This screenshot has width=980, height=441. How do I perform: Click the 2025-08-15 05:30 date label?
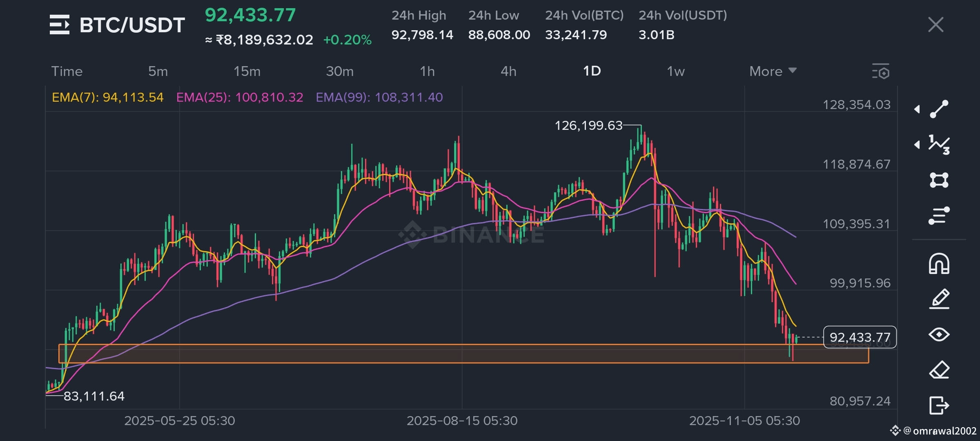(462, 421)
